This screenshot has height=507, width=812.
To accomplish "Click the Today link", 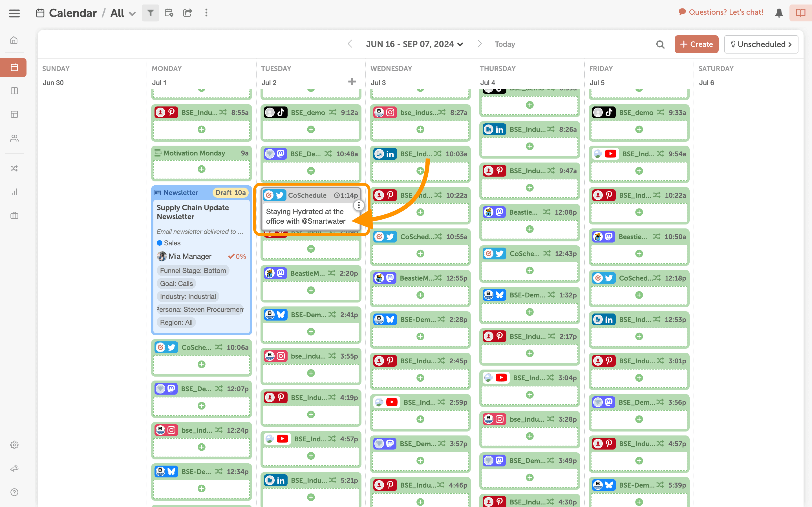I will tap(504, 44).
